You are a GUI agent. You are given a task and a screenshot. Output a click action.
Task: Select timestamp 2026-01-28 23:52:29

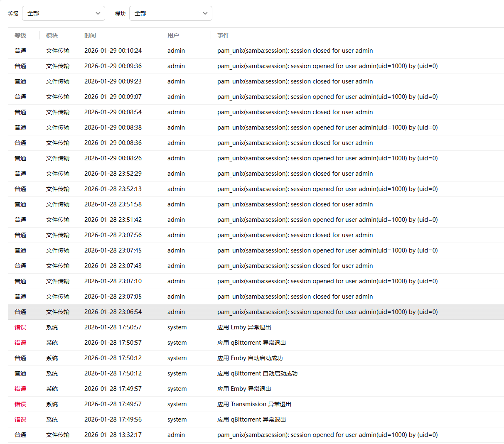coord(113,174)
